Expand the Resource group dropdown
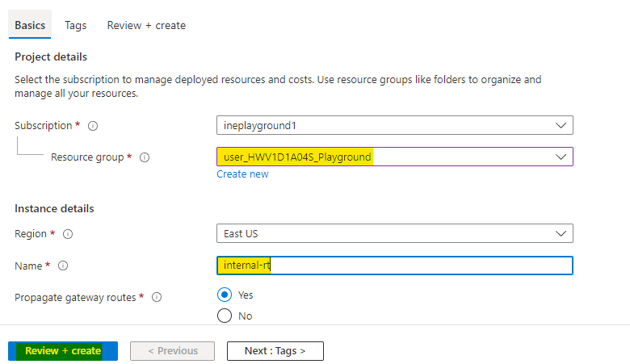The width and height of the screenshot is (630, 364). coord(394,157)
